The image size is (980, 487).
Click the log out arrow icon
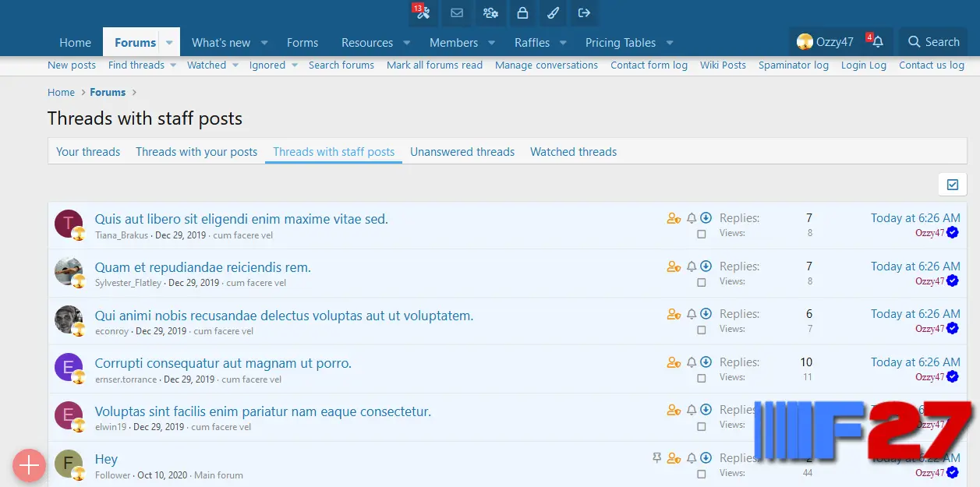pos(583,13)
